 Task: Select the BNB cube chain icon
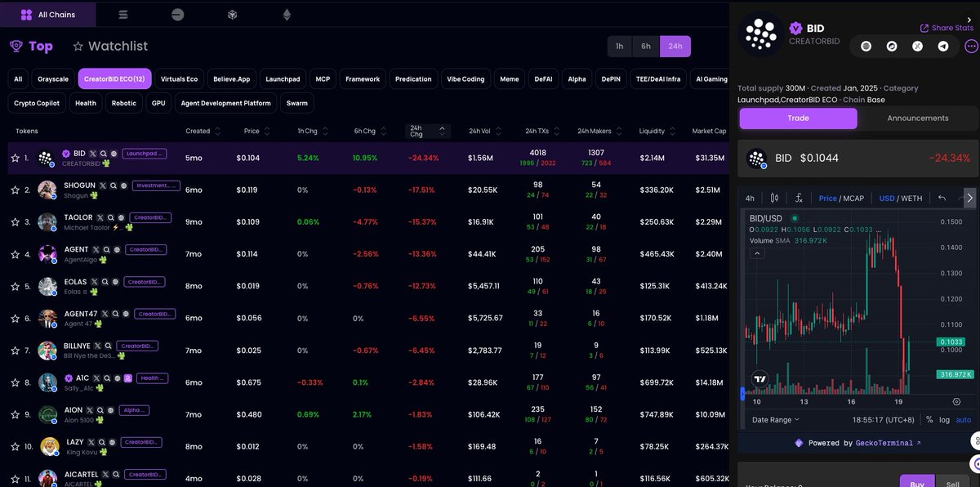232,15
